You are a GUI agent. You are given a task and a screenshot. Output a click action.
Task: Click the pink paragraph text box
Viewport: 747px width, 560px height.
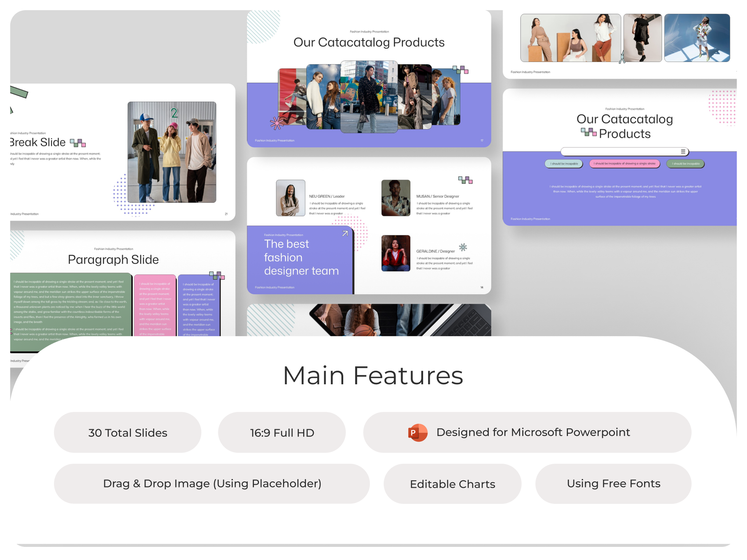(x=155, y=306)
